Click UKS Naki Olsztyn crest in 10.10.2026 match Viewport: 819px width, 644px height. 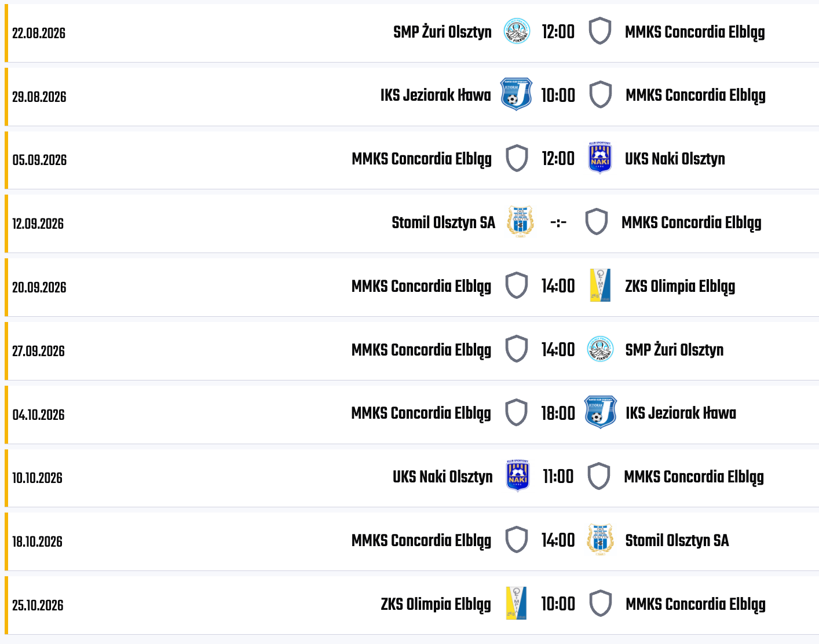pyautogui.click(x=518, y=476)
